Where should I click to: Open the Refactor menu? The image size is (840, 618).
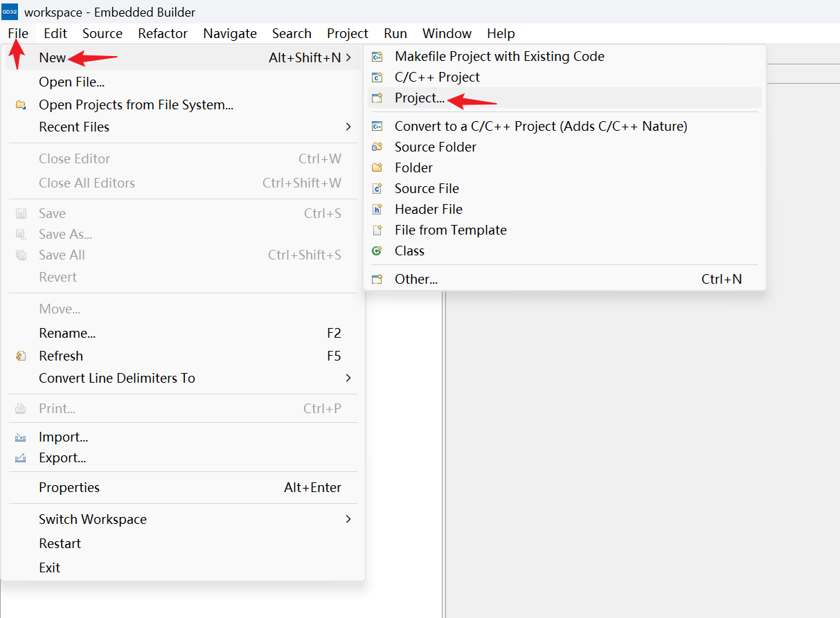[x=163, y=33]
